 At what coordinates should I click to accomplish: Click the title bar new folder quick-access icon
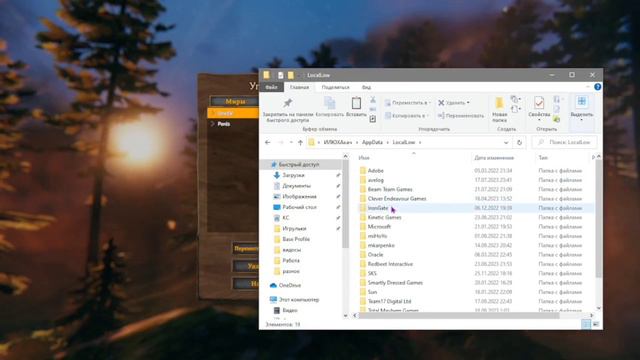(291, 75)
